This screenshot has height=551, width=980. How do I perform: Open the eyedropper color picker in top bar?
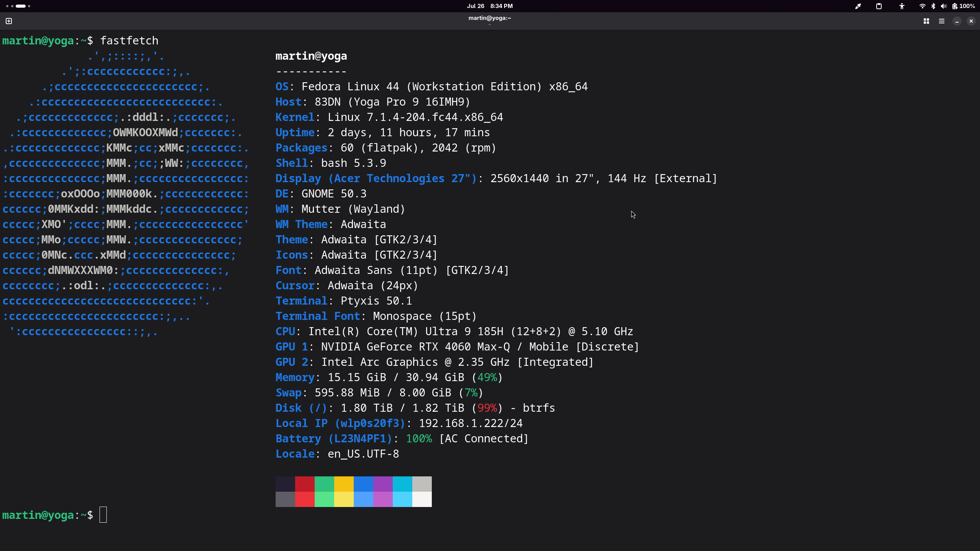coord(858,6)
